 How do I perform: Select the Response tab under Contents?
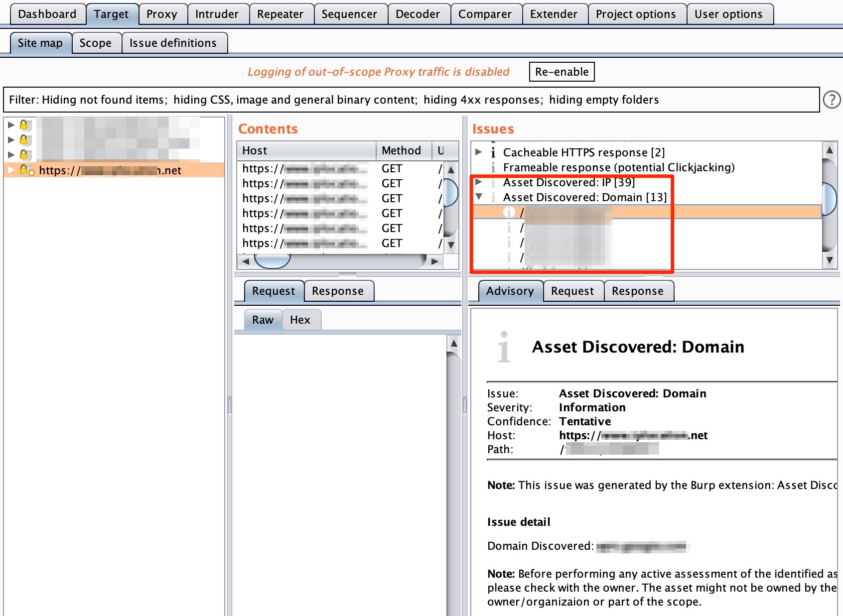(338, 291)
